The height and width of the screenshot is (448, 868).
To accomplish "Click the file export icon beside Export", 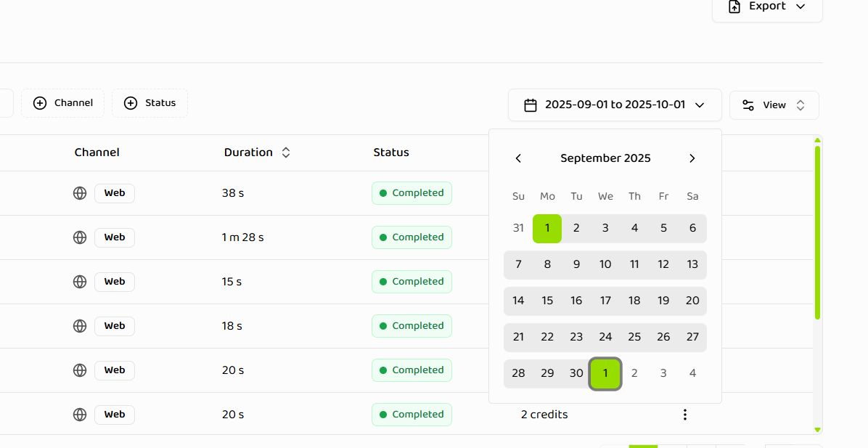I will [x=733, y=6].
